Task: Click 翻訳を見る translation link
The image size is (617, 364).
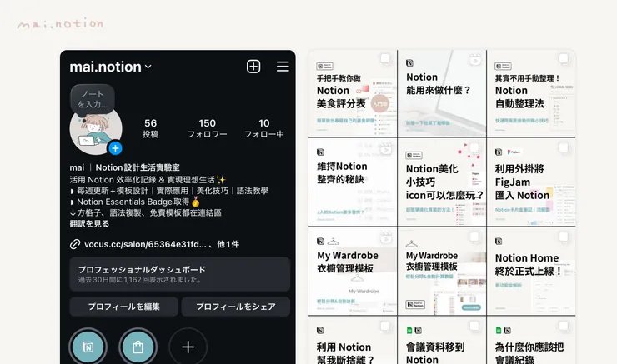Action: [89, 224]
